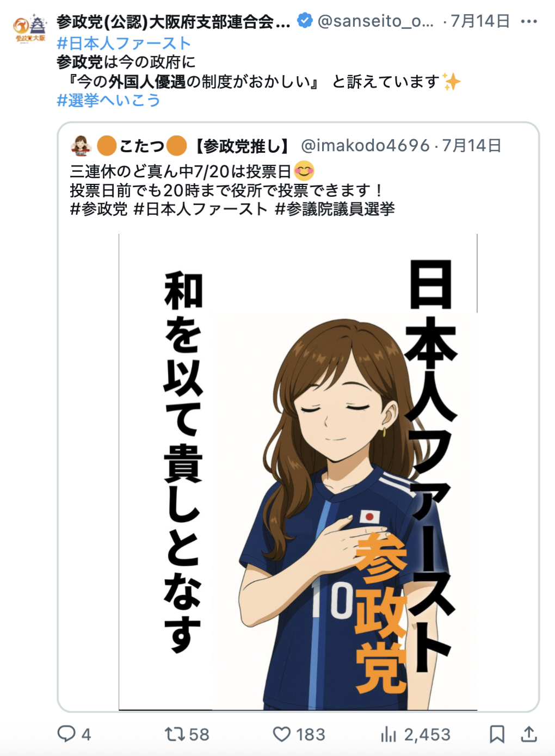Bookmark this post
Screen dimensions: 555x756
[x=496, y=734]
